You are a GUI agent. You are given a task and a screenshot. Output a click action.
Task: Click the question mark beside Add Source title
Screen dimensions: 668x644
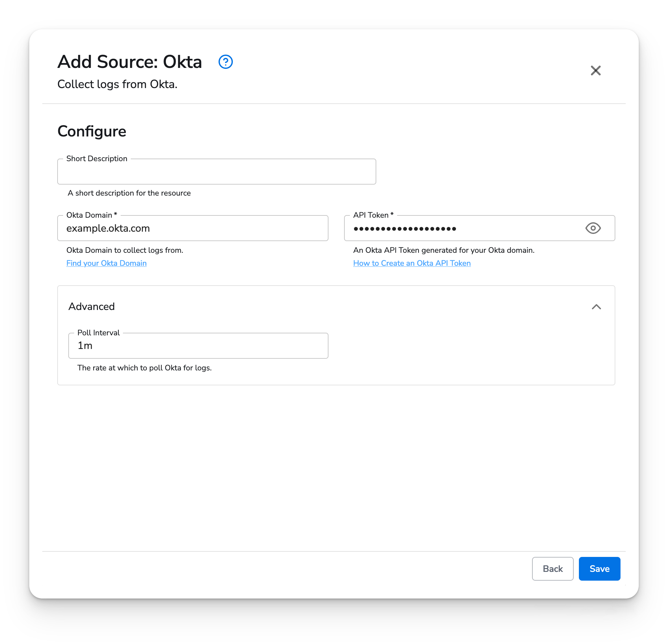tap(226, 62)
